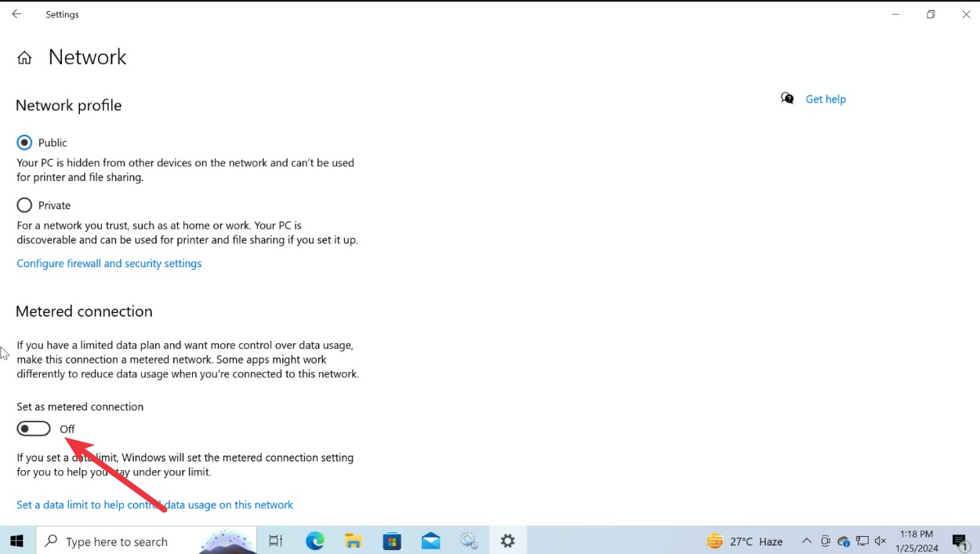Launch Microsoft Store from the taskbar
This screenshot has width=980, height=554.
(x=391, y=541)
